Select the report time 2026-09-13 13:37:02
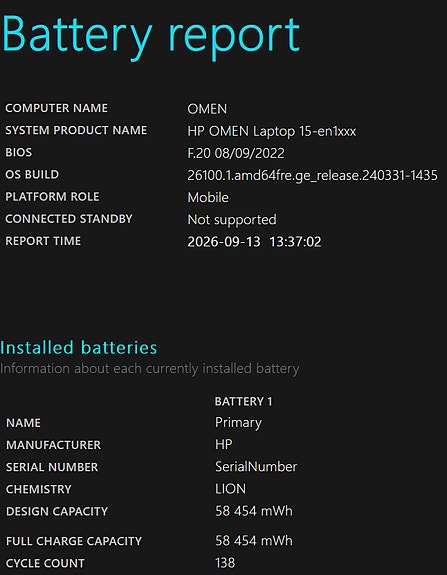This screenshot has width=447, height=575. (x=254, y=242)
